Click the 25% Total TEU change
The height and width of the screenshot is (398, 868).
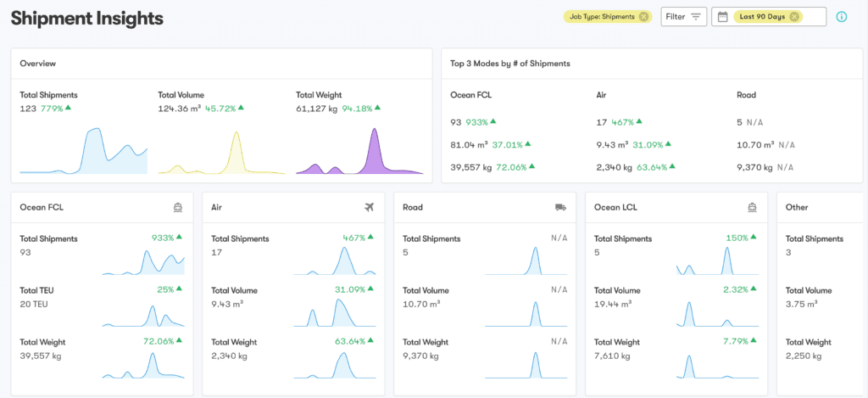(x=165, y=289)
